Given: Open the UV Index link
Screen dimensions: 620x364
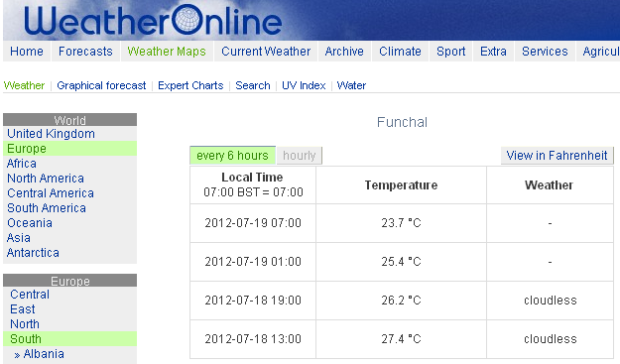Looking at the screenshot, I should pos(304,85).
